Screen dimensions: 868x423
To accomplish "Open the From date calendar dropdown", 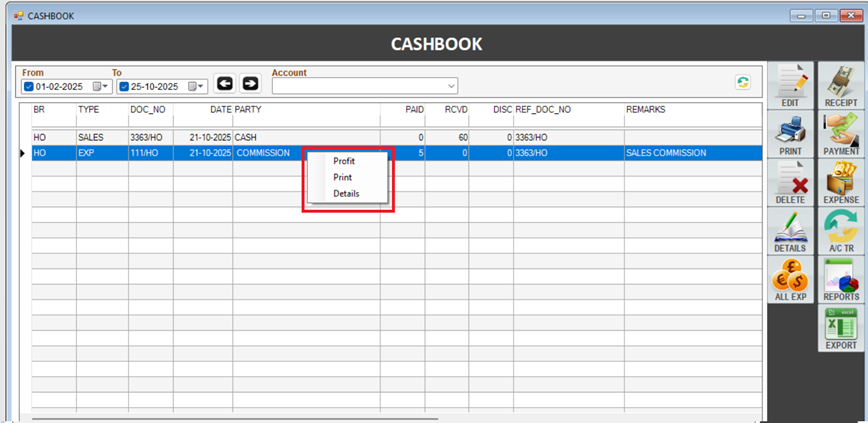I will click(100, 86).
